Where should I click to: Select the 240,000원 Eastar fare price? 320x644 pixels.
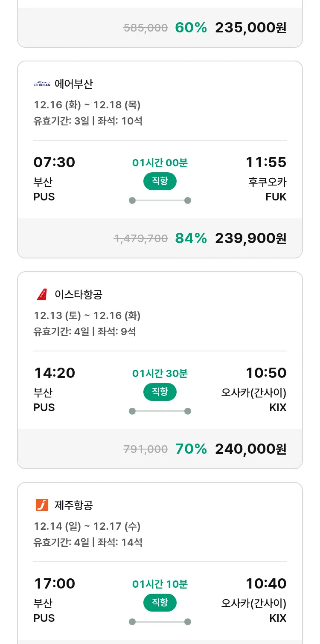(250, 449)
